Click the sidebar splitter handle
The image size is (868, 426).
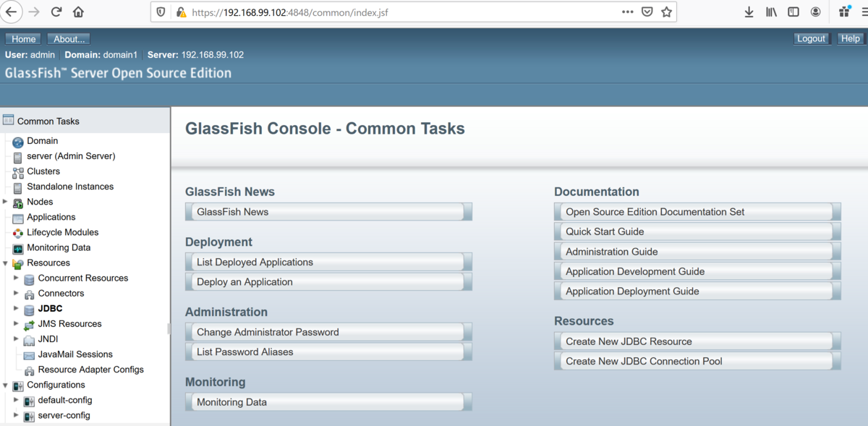(x=169, y=328)
